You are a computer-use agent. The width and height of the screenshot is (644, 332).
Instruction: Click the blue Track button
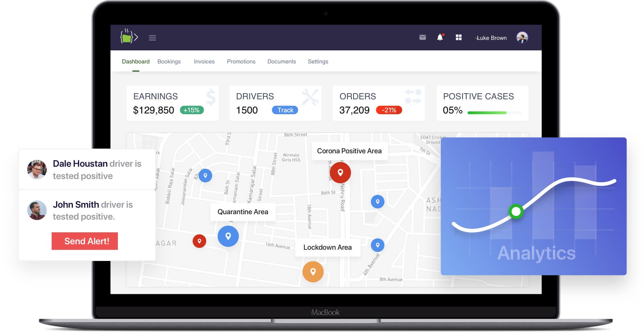pos(285,110)
